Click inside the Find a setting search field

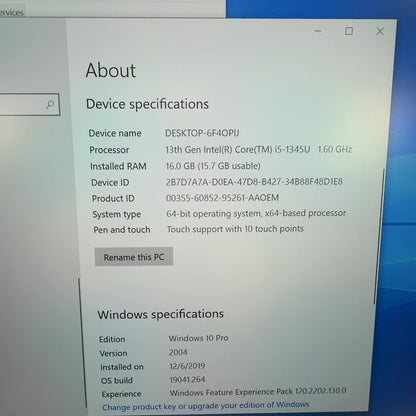point(29,105)
